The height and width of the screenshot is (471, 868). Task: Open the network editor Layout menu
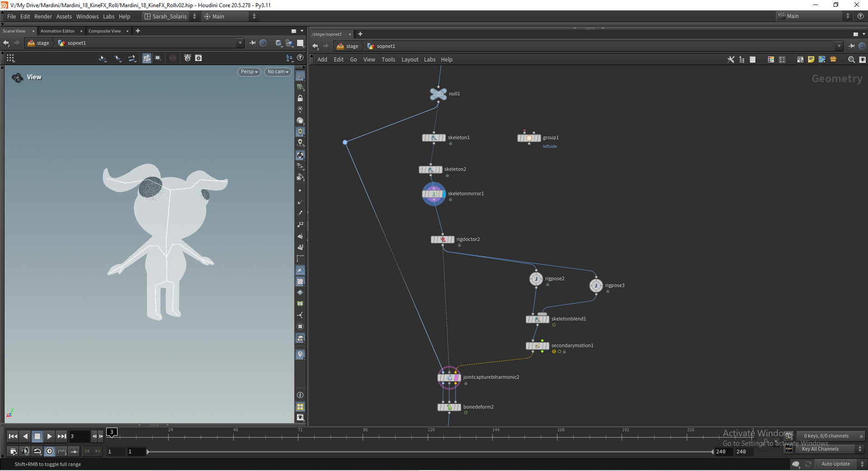point(410,60)
